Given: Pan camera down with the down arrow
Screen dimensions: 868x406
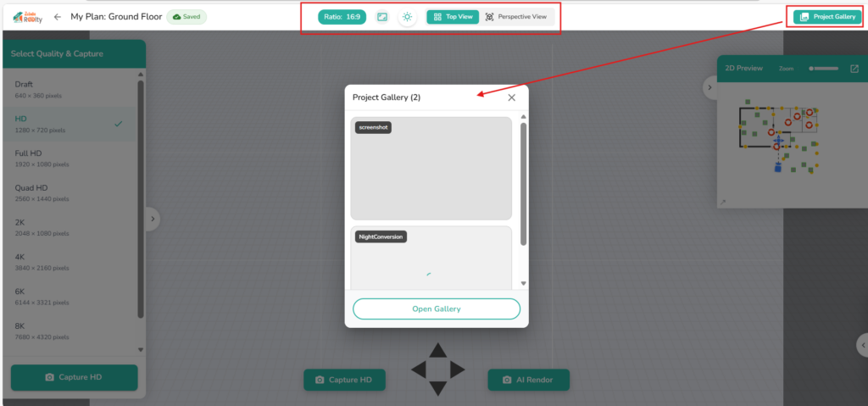Looking at the screenshot, I should (437, 388).
